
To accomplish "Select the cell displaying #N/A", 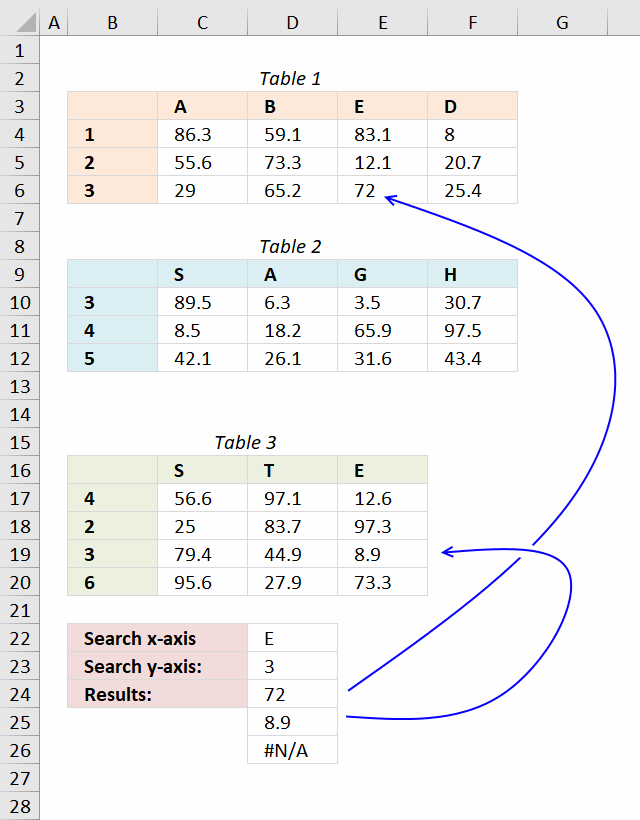I will pyautogui.click(x=292, y=750).
